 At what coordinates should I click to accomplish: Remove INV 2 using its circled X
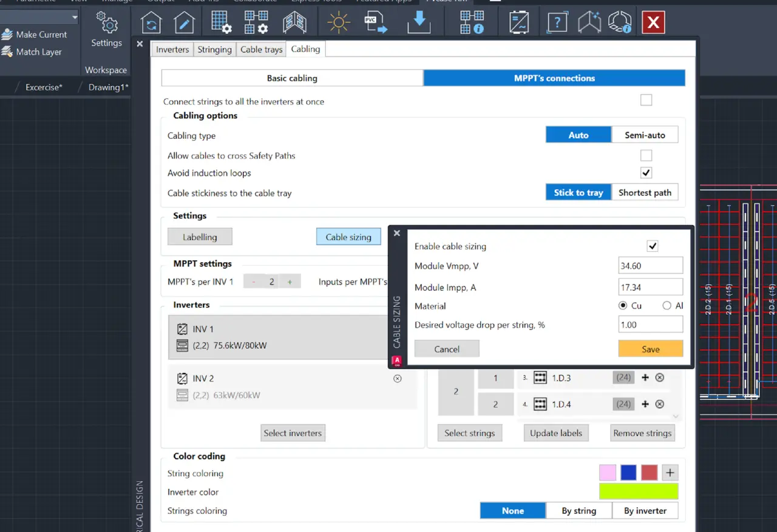pyautogui.click(x=398, y=379)
